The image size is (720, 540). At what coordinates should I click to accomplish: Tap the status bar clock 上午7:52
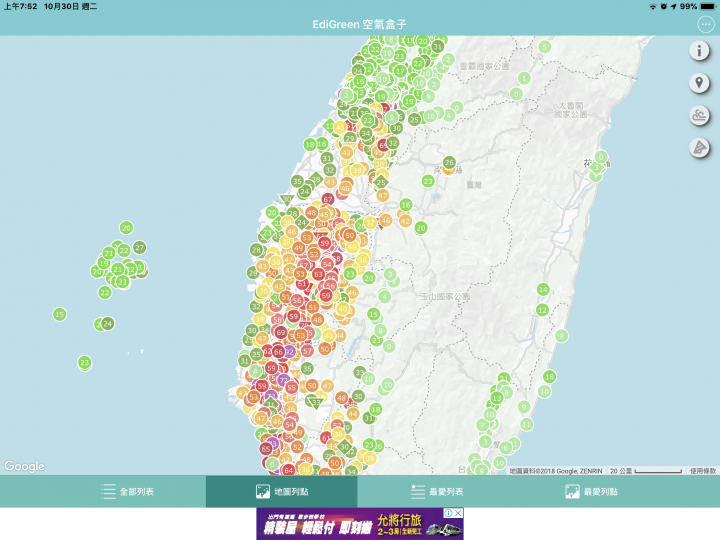tap(21, 6)
